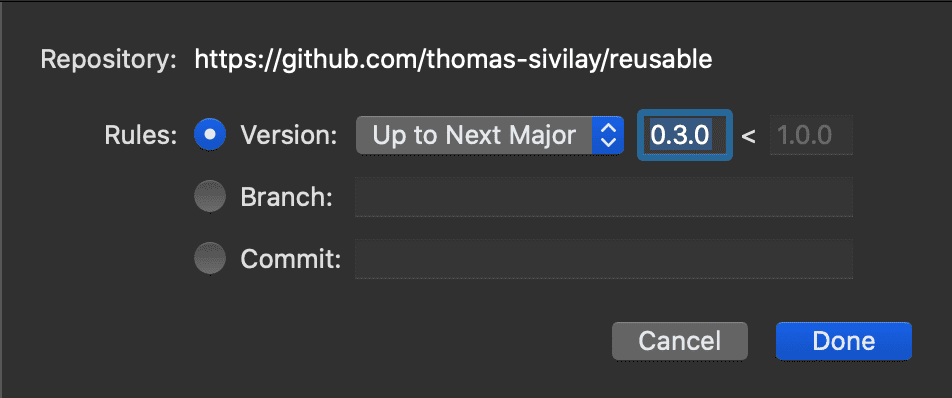Click the 'Version:' label text
Viewport: 952px width, 398px height.
pos(289,135)
